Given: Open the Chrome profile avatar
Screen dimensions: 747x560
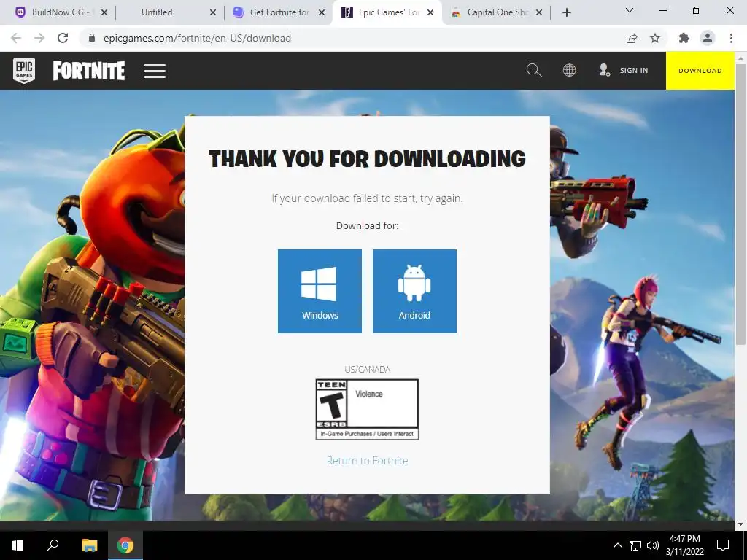Looking at the screenshot, I should click(x=708, y=38).
